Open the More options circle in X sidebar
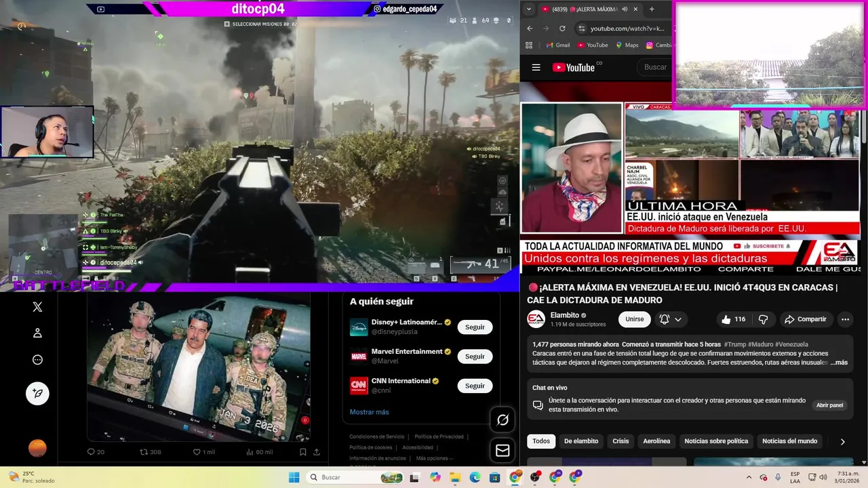 (x=37, y=360)
